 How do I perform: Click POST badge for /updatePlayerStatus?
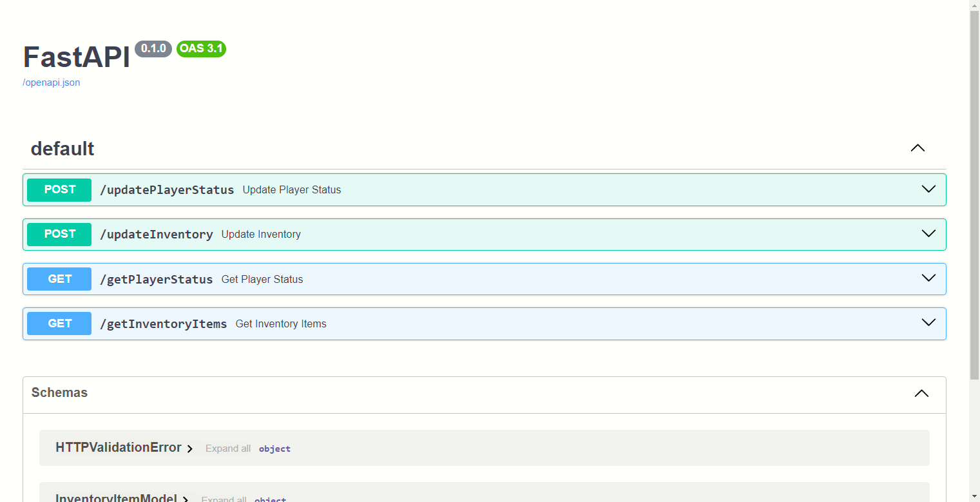tap(59, 189)
